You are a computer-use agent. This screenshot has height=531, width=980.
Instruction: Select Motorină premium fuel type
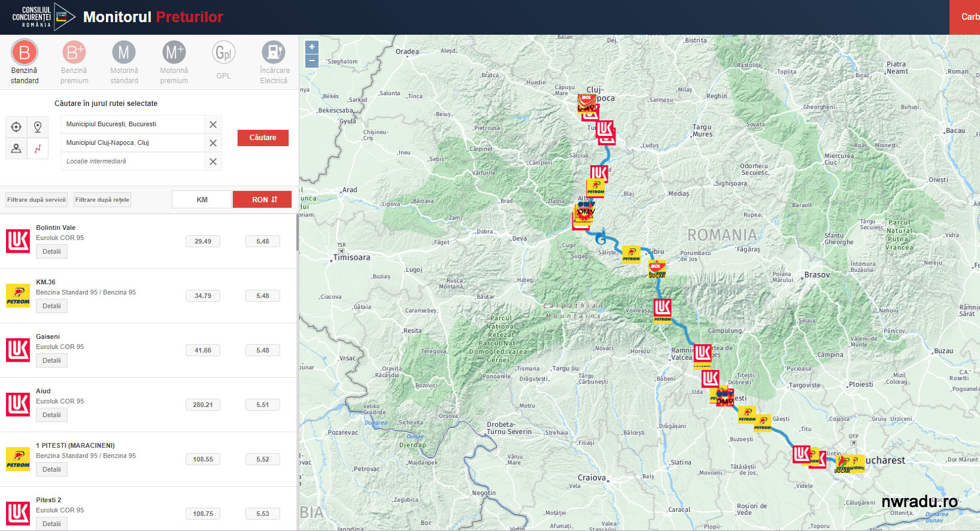click(x=174, y=62)
